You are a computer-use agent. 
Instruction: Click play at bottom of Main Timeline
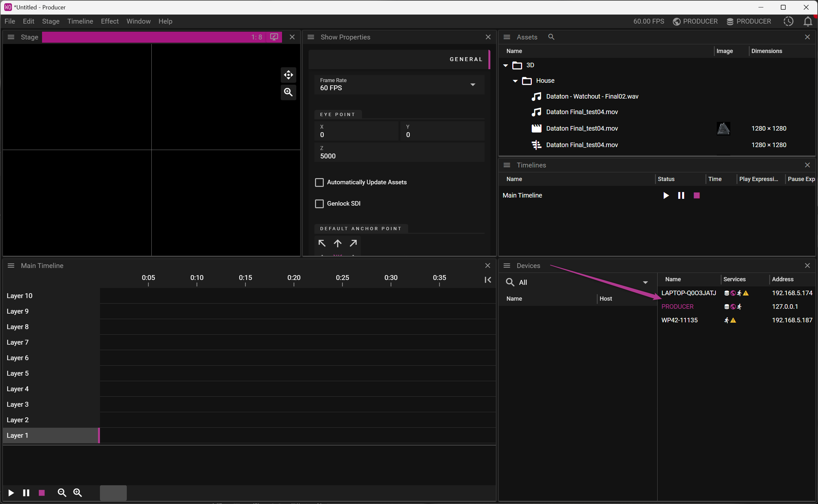[11, 493]
